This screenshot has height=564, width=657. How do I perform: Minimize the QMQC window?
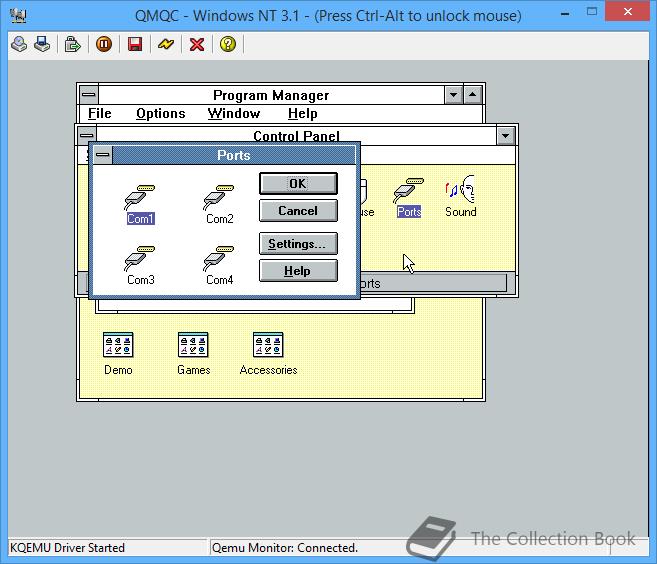[565, 13]
